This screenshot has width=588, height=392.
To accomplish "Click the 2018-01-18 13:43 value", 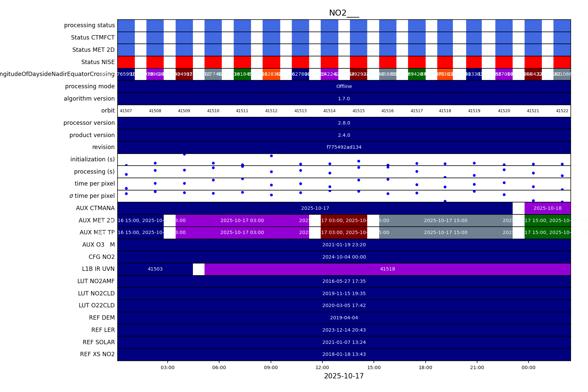I will [344, 354].
